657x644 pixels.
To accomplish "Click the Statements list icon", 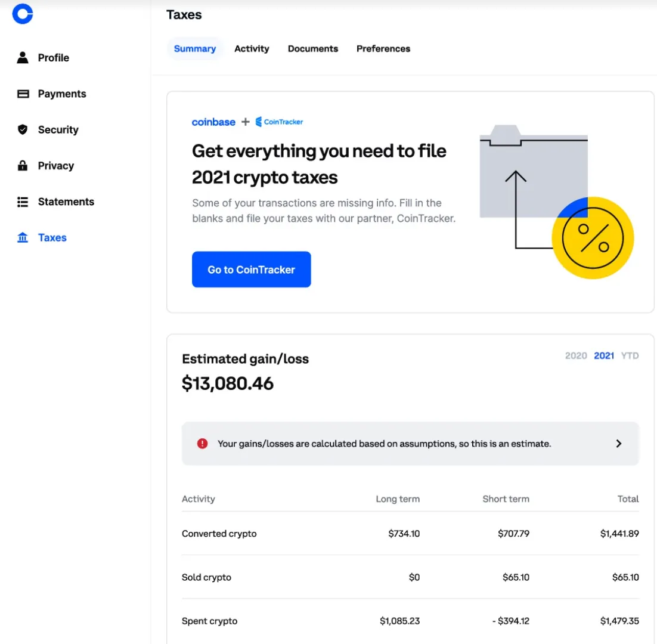I will click(23, 202).
